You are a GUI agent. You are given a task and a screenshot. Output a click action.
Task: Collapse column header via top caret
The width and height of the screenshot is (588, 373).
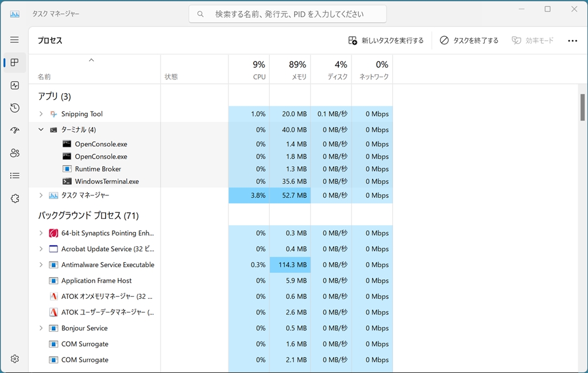click(x=91, y=60)
